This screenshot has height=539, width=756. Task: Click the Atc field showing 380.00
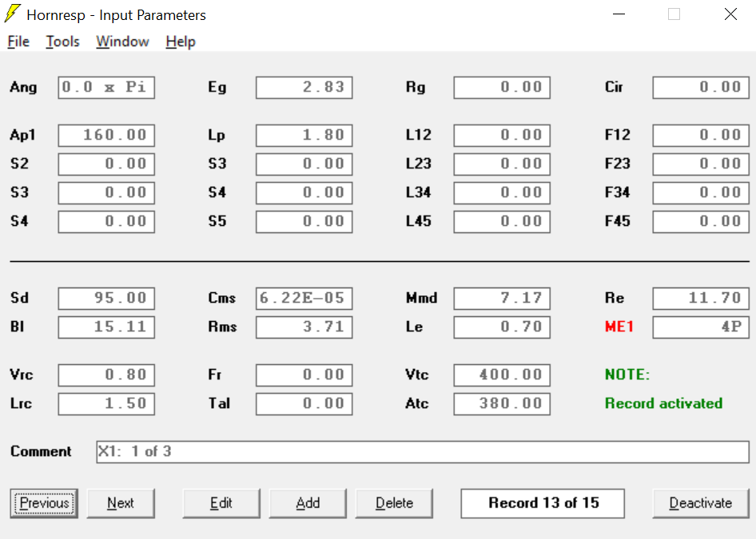502,404
